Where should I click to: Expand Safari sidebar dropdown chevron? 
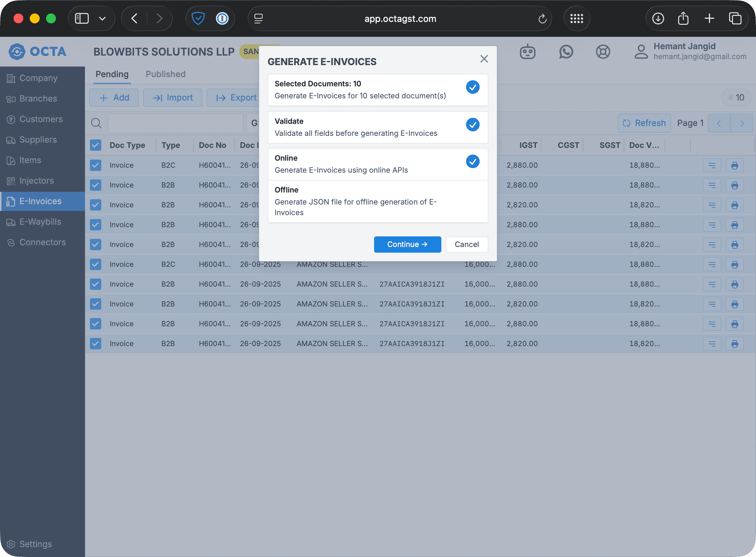click(102, 18)
